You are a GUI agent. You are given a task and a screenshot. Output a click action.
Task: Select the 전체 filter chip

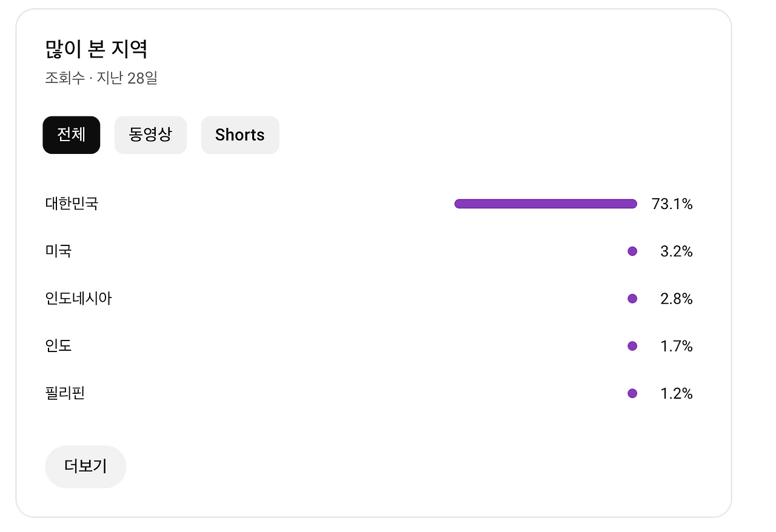pyautogui.click(x=71, y=135)
